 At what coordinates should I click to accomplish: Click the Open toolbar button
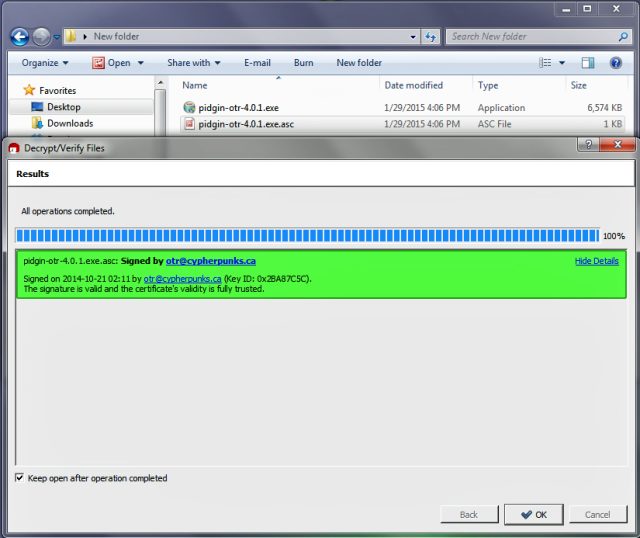pyautogui.click(x=111, y=63)
